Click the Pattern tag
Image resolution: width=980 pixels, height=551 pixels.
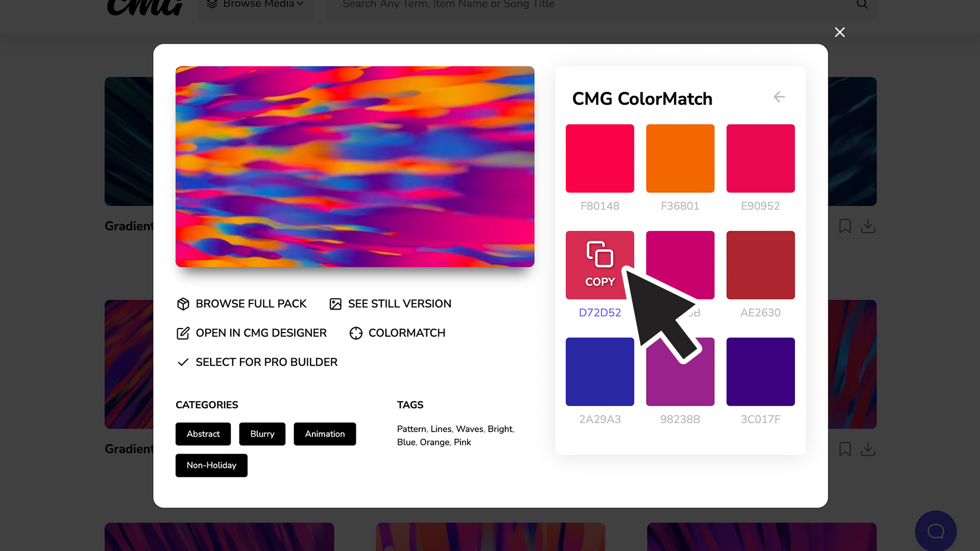[x=411, y=429]
